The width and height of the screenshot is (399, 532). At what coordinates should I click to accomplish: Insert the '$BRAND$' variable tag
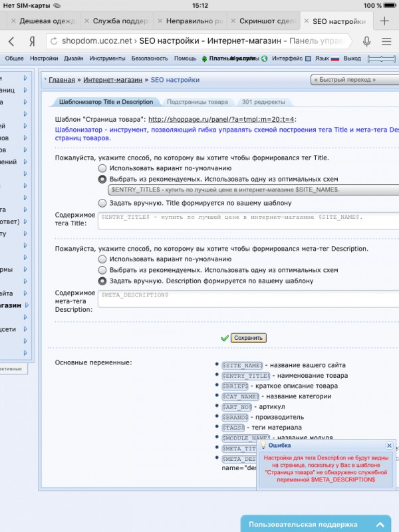click(235, 418)
